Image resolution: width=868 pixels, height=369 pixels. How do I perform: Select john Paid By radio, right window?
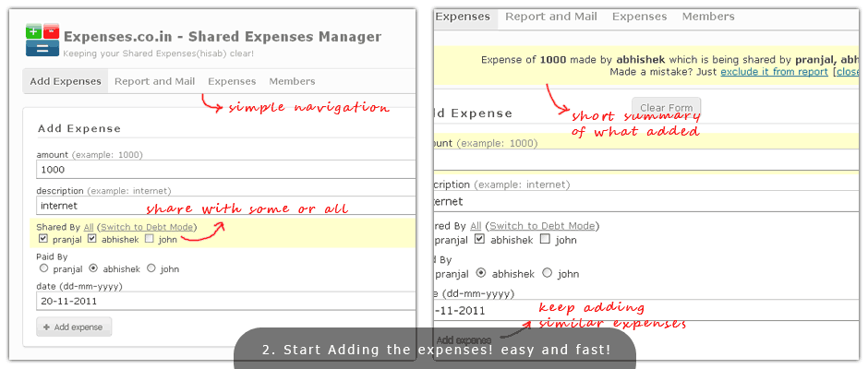pyautogui.click(x=547, y=273)
